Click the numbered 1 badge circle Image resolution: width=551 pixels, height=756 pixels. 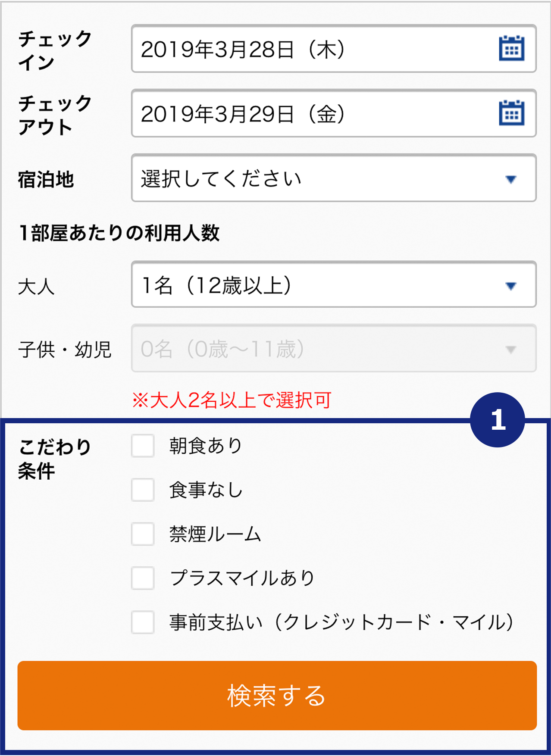(498, 419)
